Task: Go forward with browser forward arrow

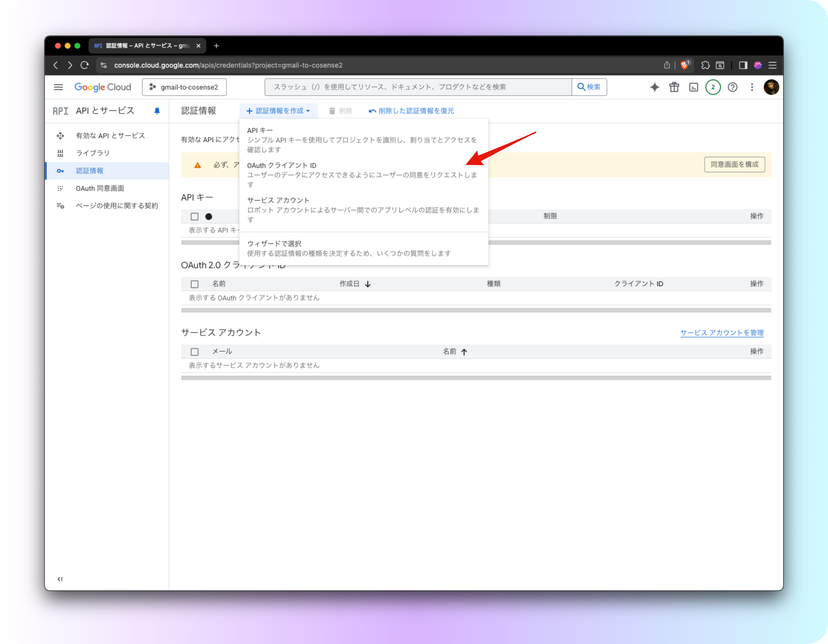Action: point(70,65)
